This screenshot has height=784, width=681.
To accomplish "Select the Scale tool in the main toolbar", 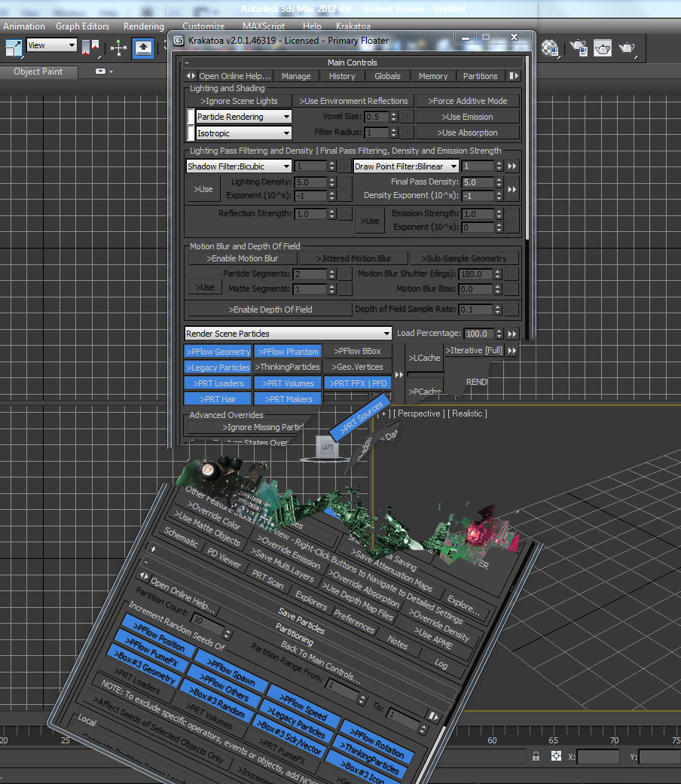I will [14, 47].
